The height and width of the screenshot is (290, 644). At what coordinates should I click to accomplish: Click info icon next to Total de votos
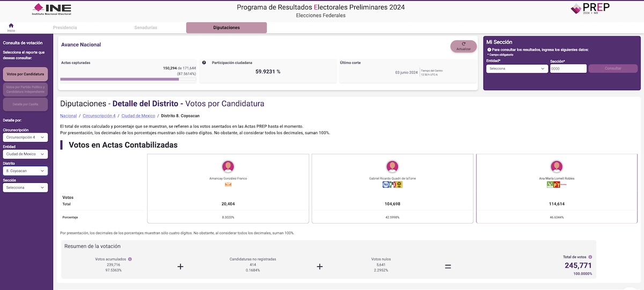point(590,257)
